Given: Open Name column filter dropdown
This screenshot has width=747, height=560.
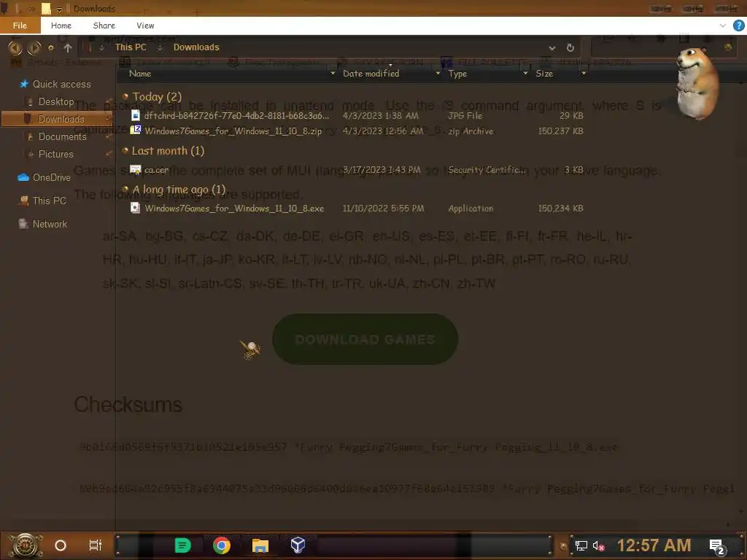Looking at the screenshot, I should (x=333, y=74).
